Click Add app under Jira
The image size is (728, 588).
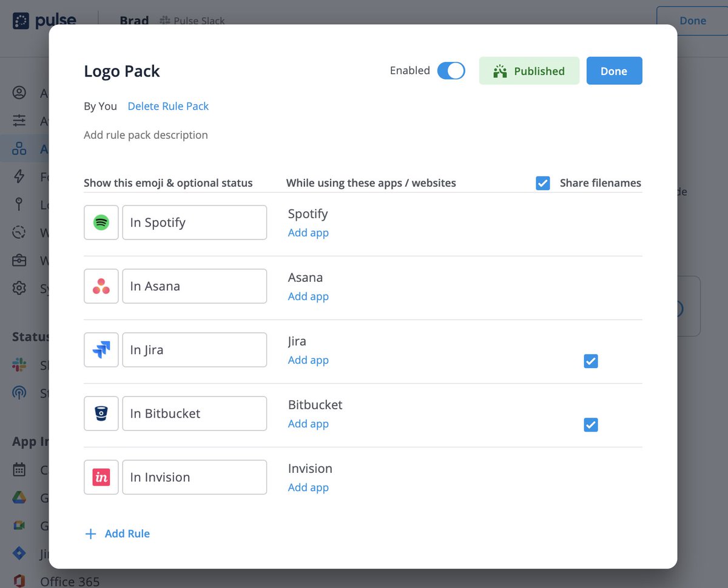coord(308,360)
